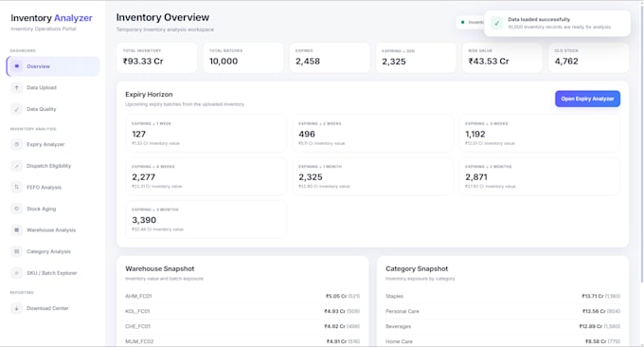644x347 pixels.
Task: Click the Expiring 1 month card in Expiry Horizon
Action: coord(372,176)
